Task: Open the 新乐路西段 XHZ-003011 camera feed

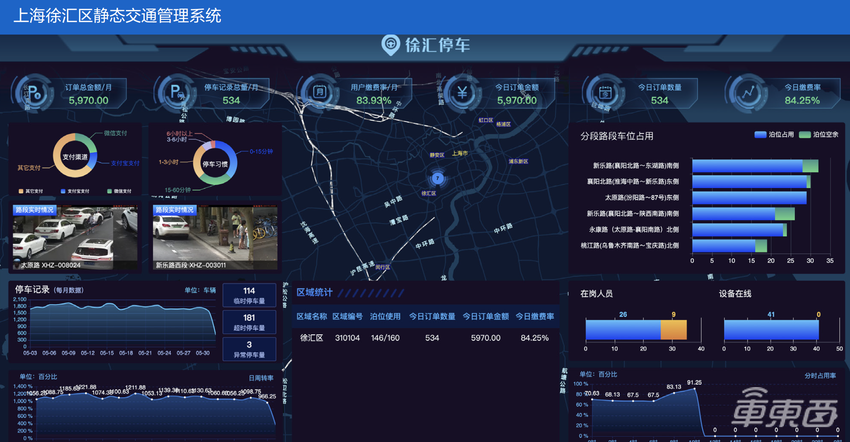Action: 215,237
